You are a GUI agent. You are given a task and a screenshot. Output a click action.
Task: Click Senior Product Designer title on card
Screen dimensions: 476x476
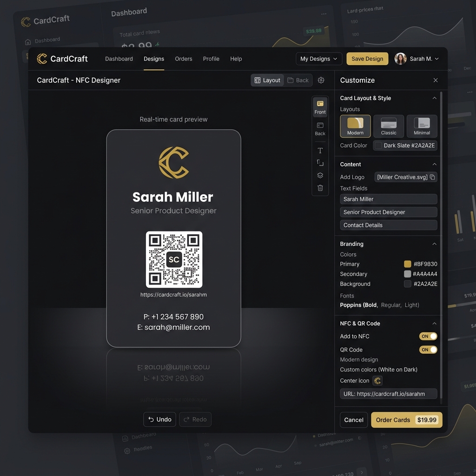pos(174,211)
